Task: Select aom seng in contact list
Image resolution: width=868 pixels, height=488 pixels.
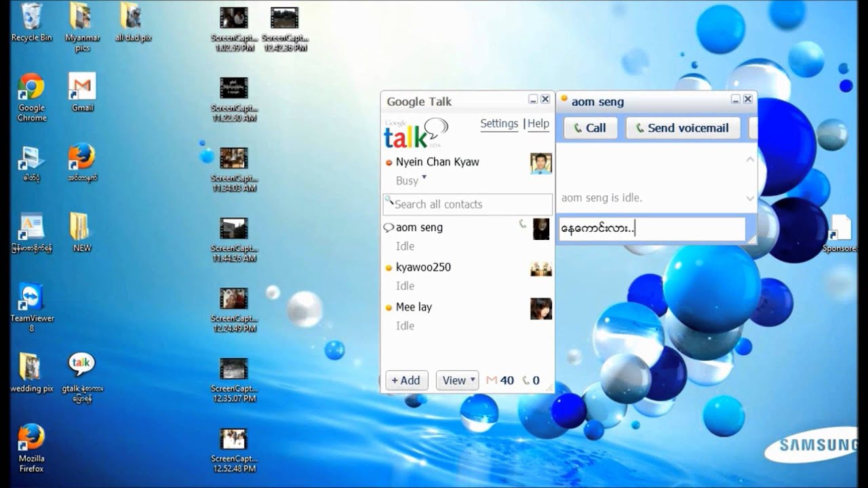Action: 467,236
